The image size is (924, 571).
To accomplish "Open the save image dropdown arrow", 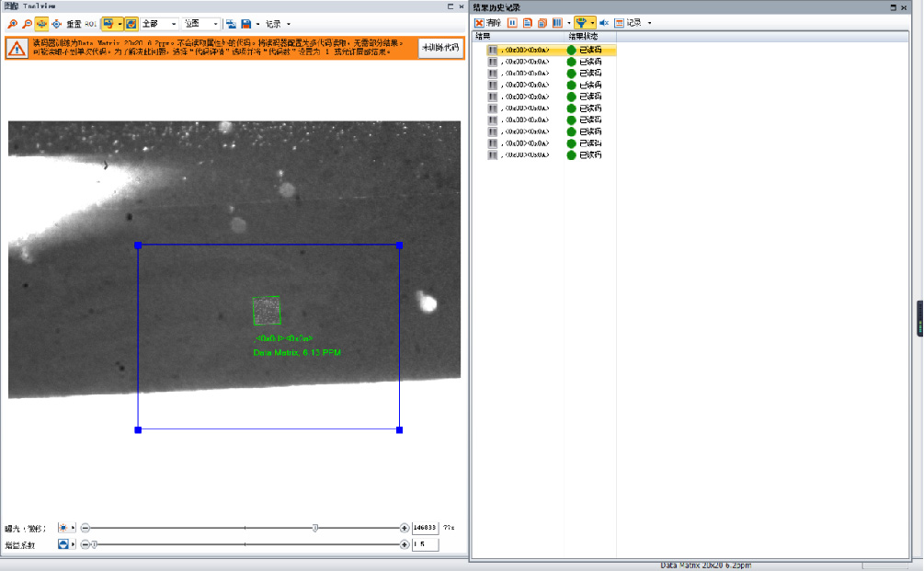I will click(x=257, y=24).
